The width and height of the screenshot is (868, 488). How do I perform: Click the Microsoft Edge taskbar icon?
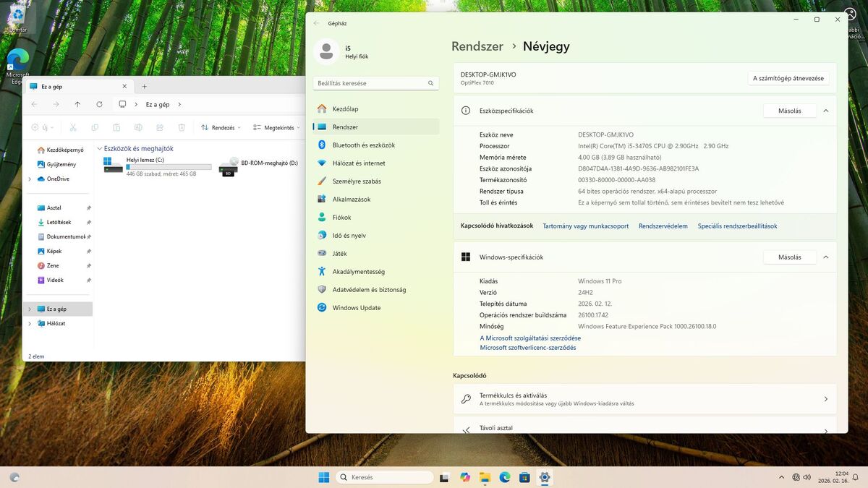click(505, 477)
